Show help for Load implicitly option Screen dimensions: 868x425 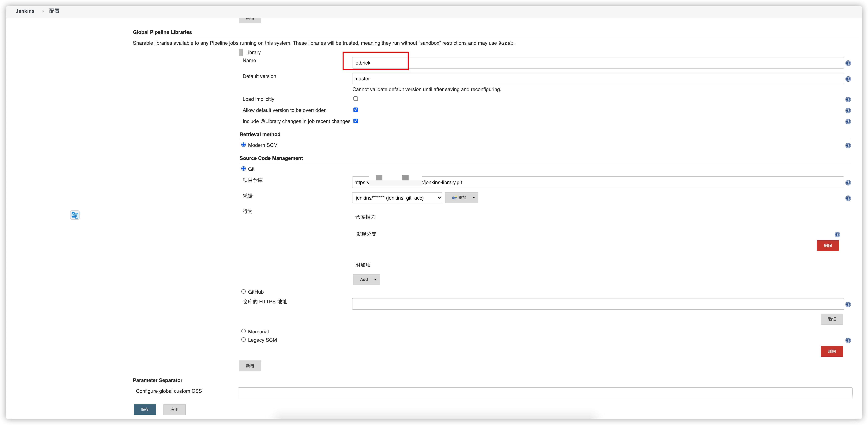click(x=848, y=99)
